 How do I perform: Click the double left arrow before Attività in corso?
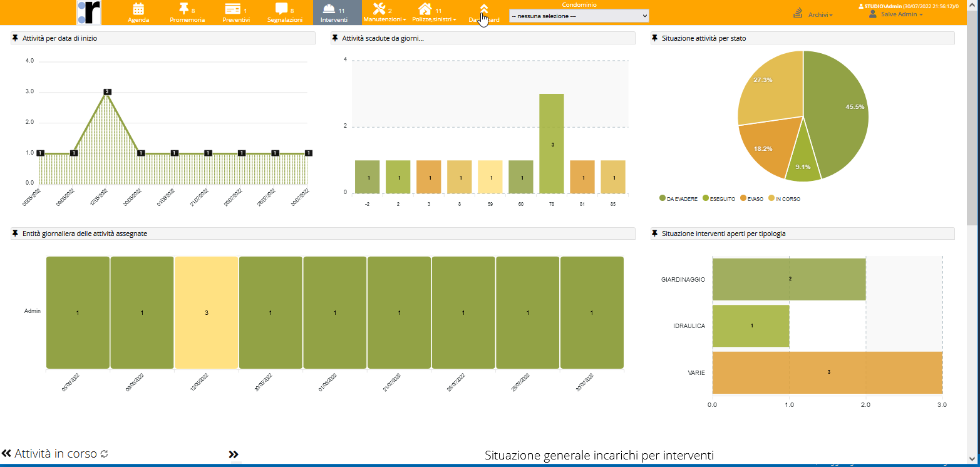7,454
